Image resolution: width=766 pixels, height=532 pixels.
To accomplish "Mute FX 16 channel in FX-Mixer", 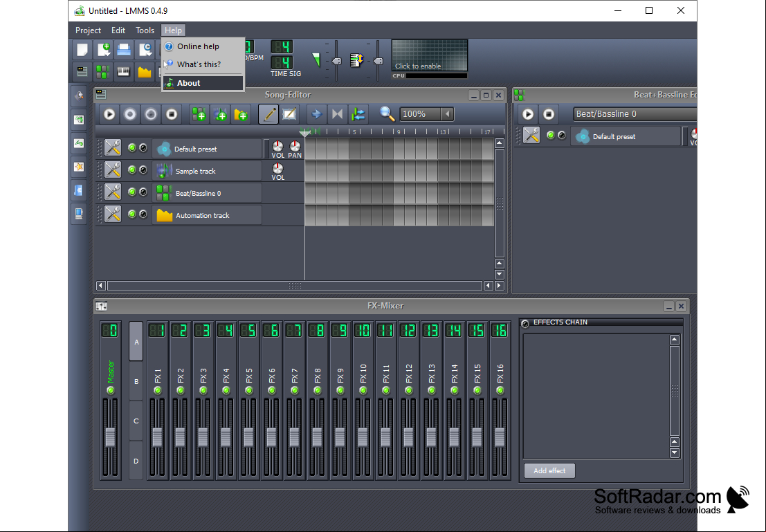I will [500, 390].
